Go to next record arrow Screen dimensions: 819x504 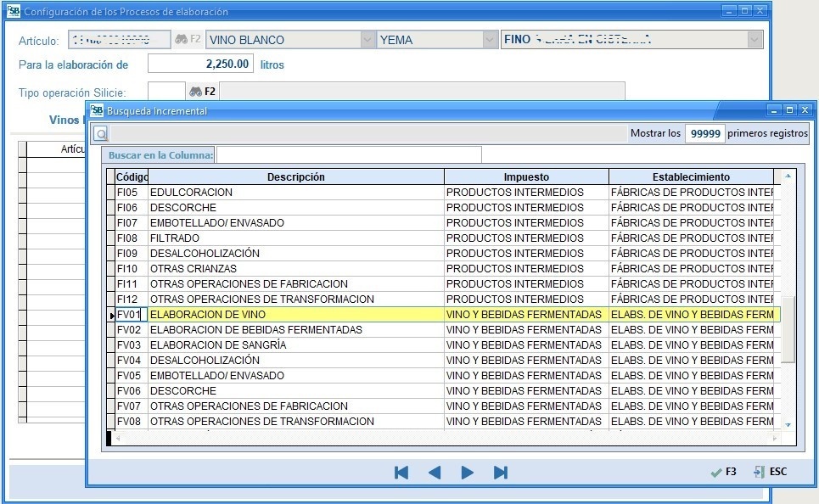[x=467, y=473]
